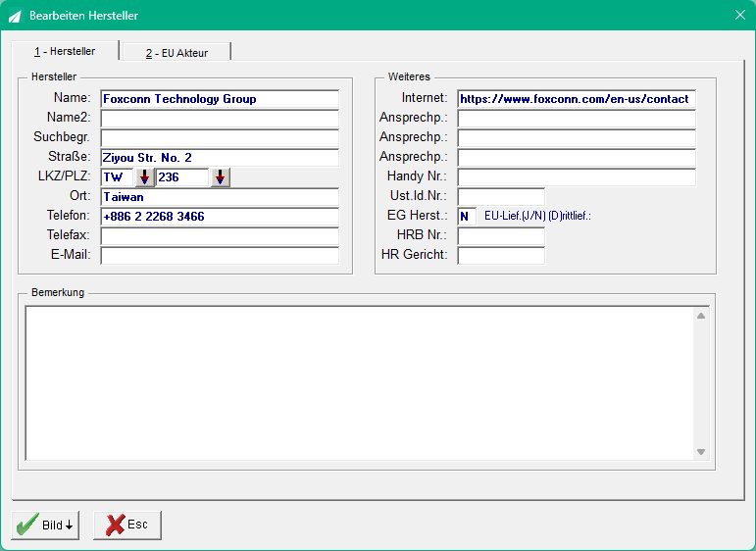The image size is (756, 551).
Task: Click inside the Bemerkung text area
Action: pyautogui.click(x=359, y=383)
